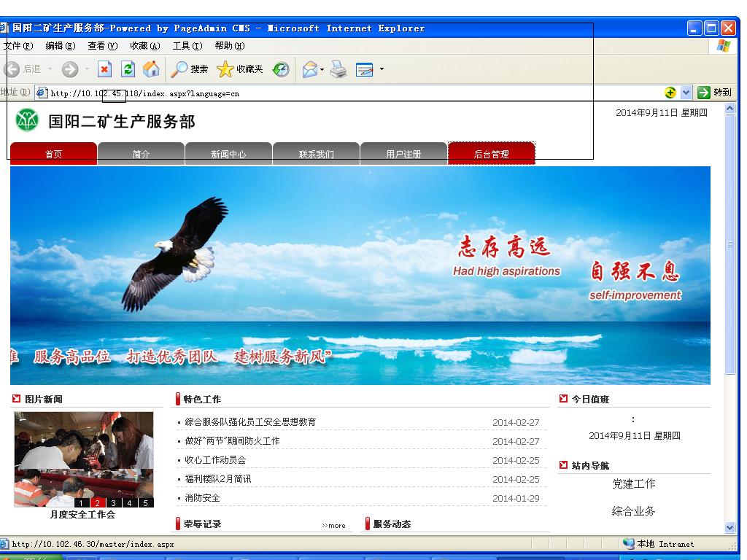Open the Edit toolbar button dropdown arrow
The image size is (747, 560).
(382, 69)
